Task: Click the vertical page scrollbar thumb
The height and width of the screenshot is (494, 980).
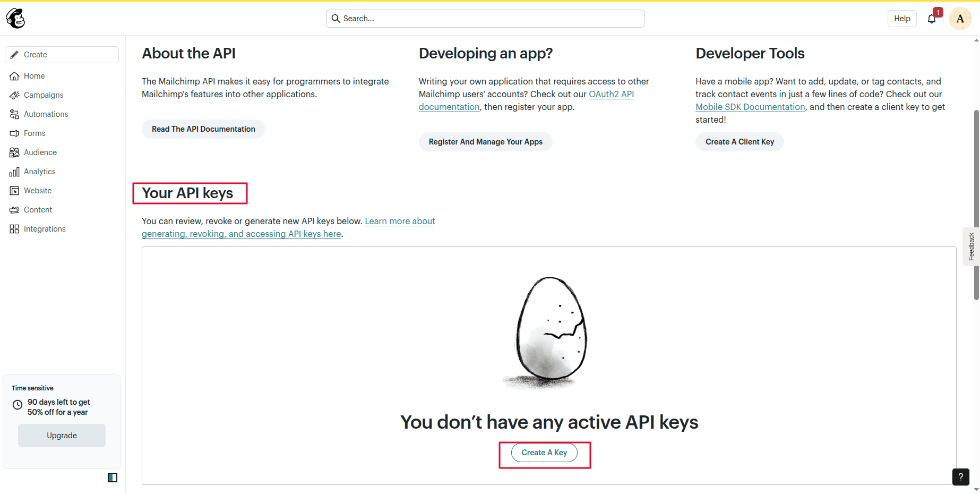Action: 976,205
